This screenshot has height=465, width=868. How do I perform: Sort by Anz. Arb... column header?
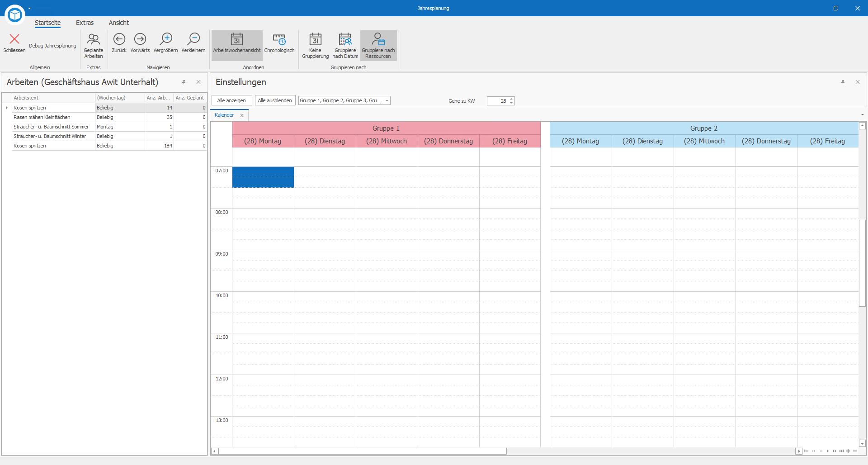coord(159,98)
